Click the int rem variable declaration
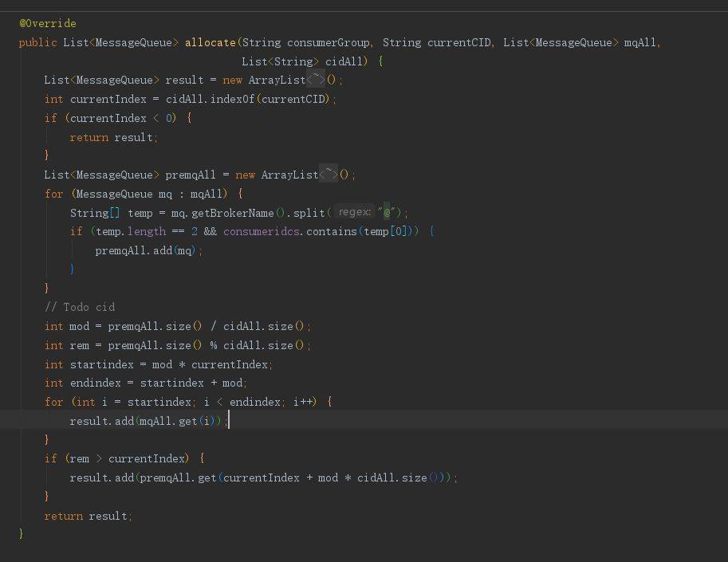This screenshot has width=728, height=562. [x=78, y=345]
